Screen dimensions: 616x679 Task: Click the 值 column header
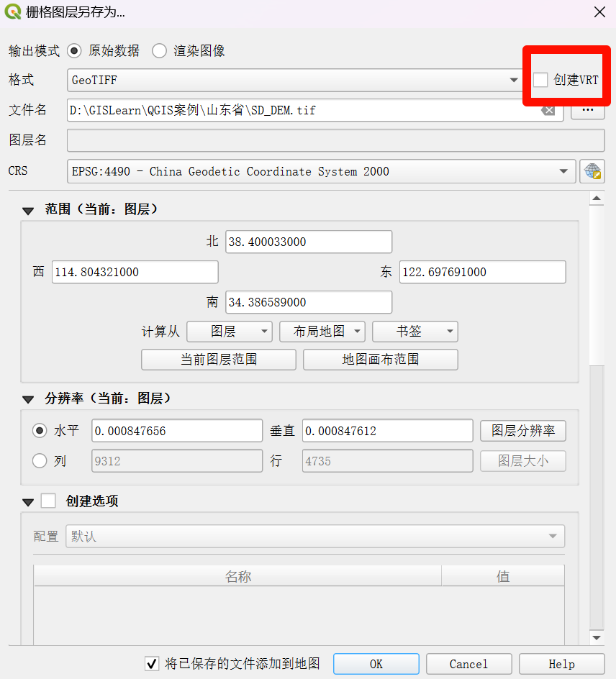[503, 576]
